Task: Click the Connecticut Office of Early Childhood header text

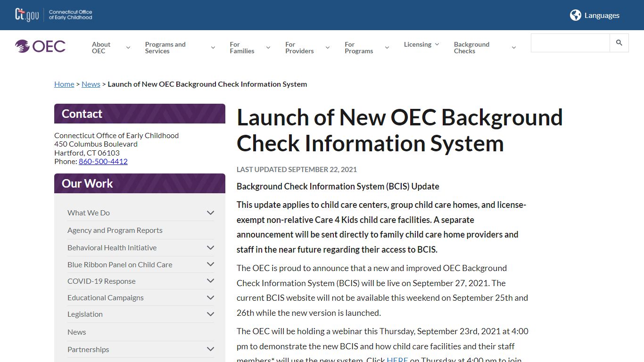Action: point(71,15)
